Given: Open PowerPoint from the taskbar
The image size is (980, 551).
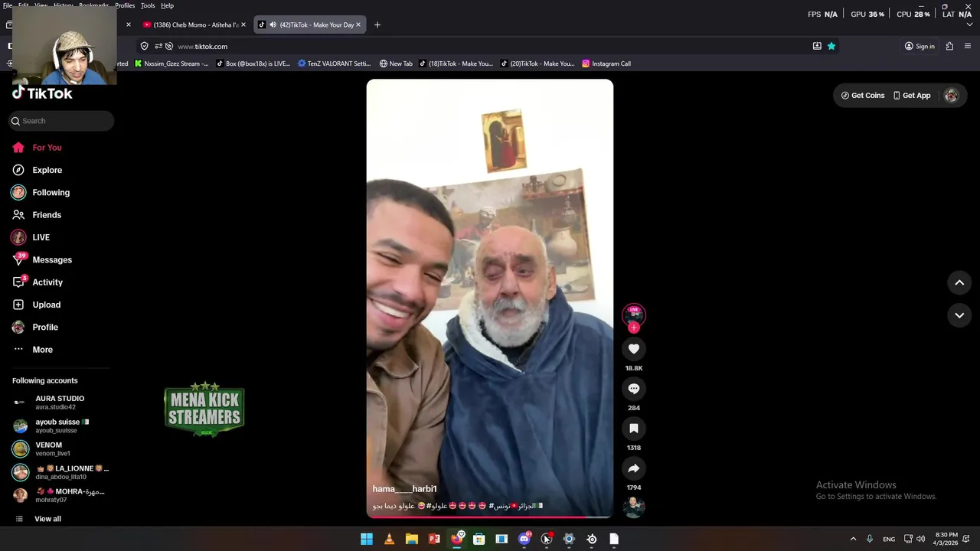Looking at the screenshot, I should click(434, 539).
